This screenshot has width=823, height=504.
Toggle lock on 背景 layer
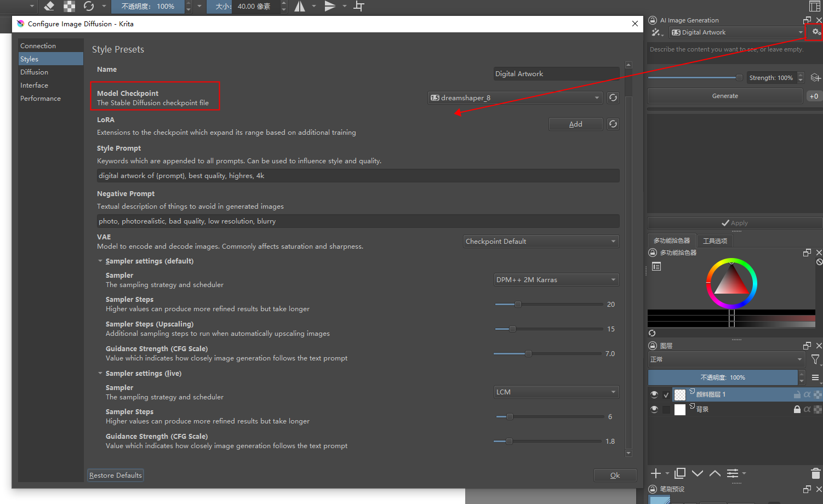(x=797, y=409)
